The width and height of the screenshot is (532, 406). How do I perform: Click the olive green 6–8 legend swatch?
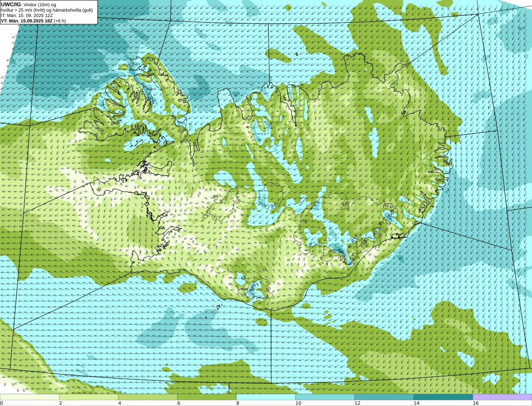pos(207,397)
